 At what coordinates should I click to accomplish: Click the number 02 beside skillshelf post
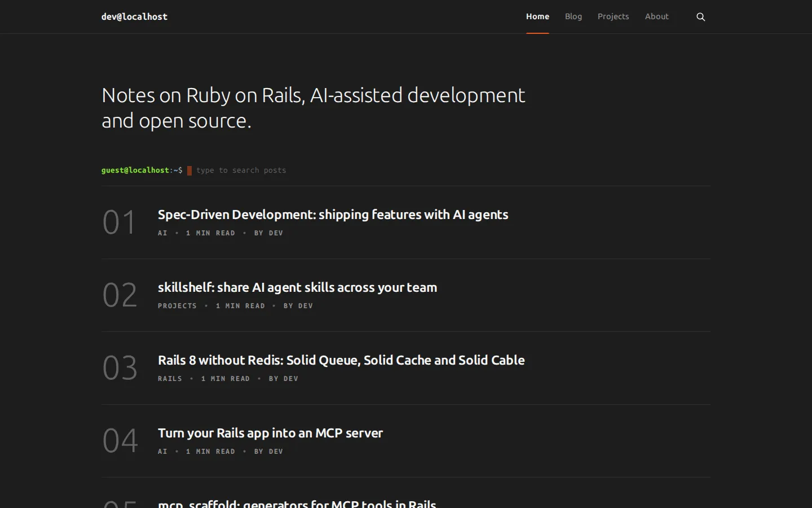point(120,295)
